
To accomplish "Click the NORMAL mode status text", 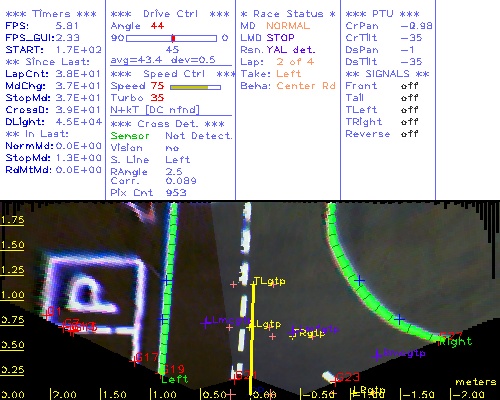I will (x=288, y=26).
